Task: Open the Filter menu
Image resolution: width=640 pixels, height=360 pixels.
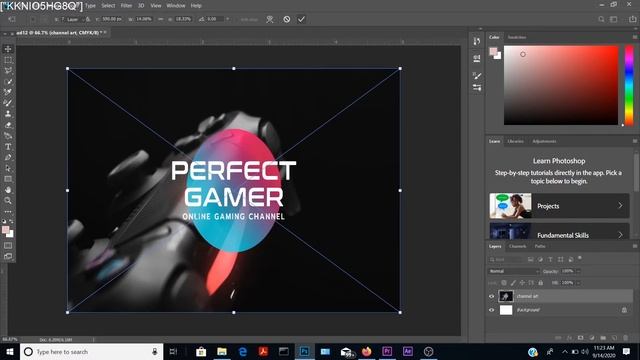Action: pyautogui.click(x=126, y=6)
